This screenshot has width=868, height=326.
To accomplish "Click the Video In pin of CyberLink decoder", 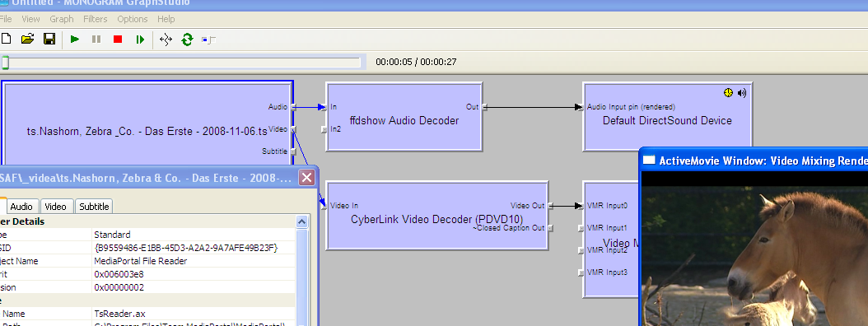I will [324, 206].
